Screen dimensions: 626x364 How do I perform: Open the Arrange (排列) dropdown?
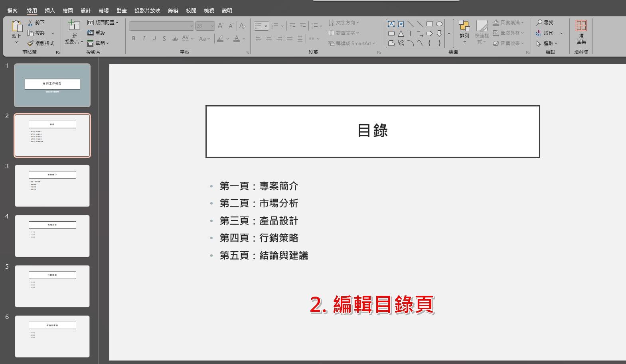pos(464,31)
